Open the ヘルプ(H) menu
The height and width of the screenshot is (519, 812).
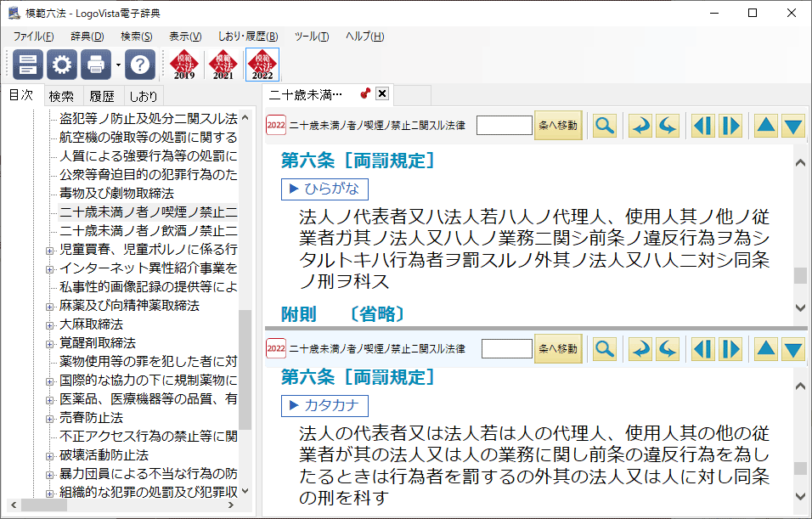(x=364, y=37)
